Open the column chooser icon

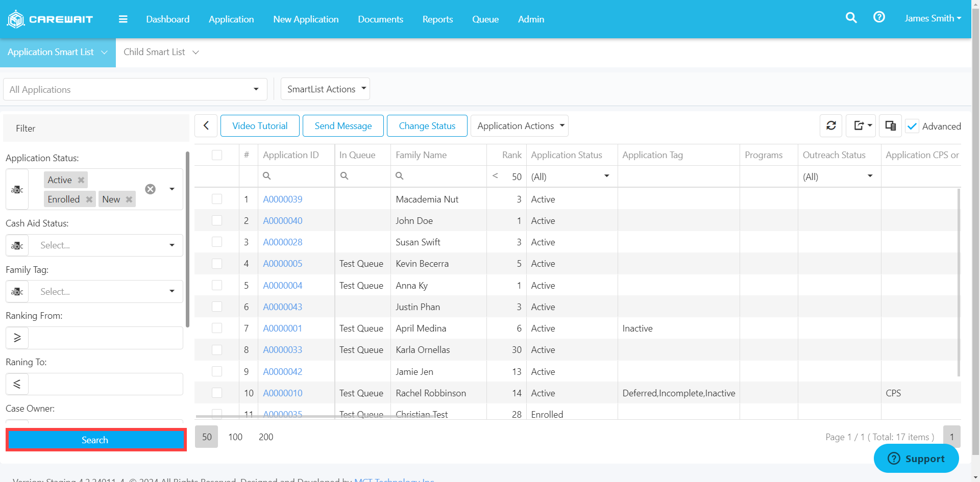[x=891, y=125]
